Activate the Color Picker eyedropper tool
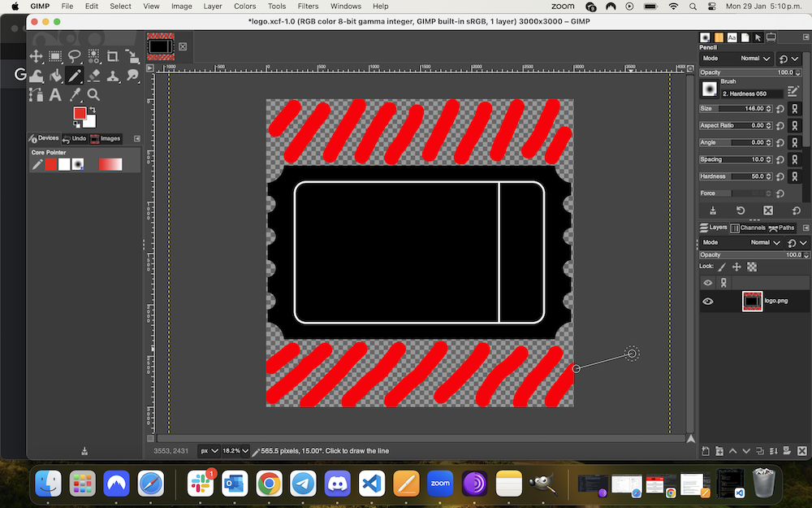The width and height of the screenshot is (812, 508). [x=75, y=95]
